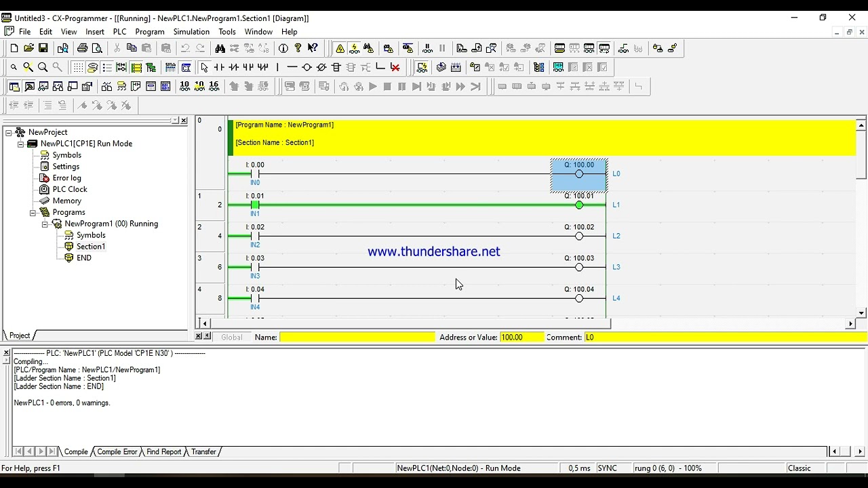The image size is (868, 488).
Task: Select the New Coil tool
Action: [307, 67]
